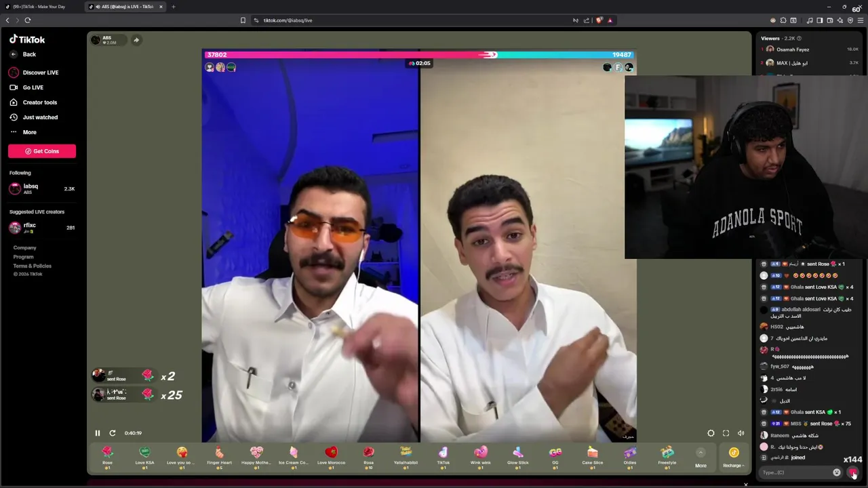Open suggested creator rfixc
Viewport: 868px width, 488px height.
point(42,228)
